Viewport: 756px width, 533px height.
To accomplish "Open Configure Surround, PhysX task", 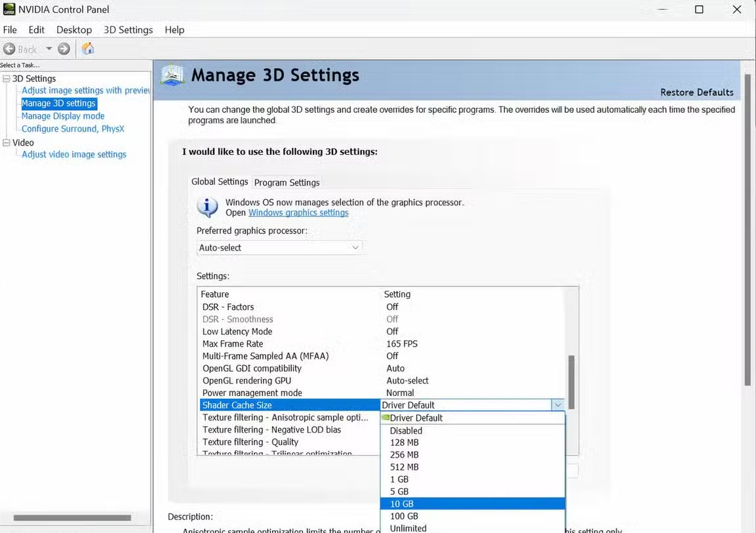I will pyautogui.click(x=73, y=129).
